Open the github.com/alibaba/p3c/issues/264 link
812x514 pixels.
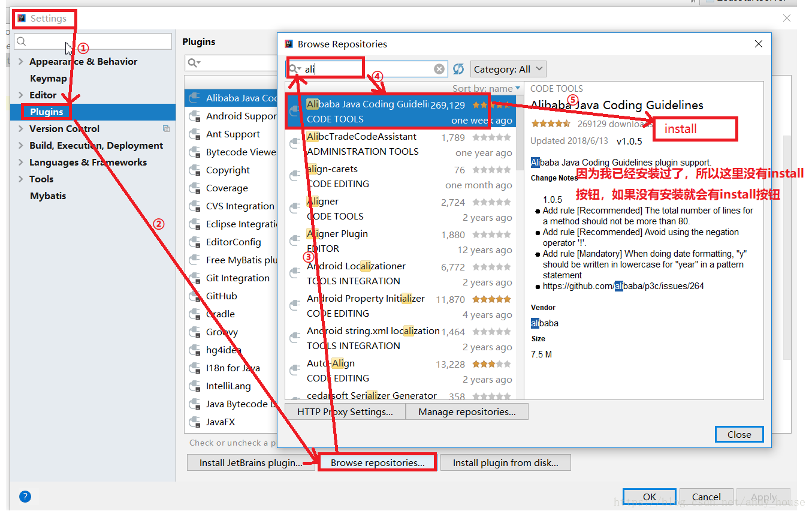[x=623, y=286]
